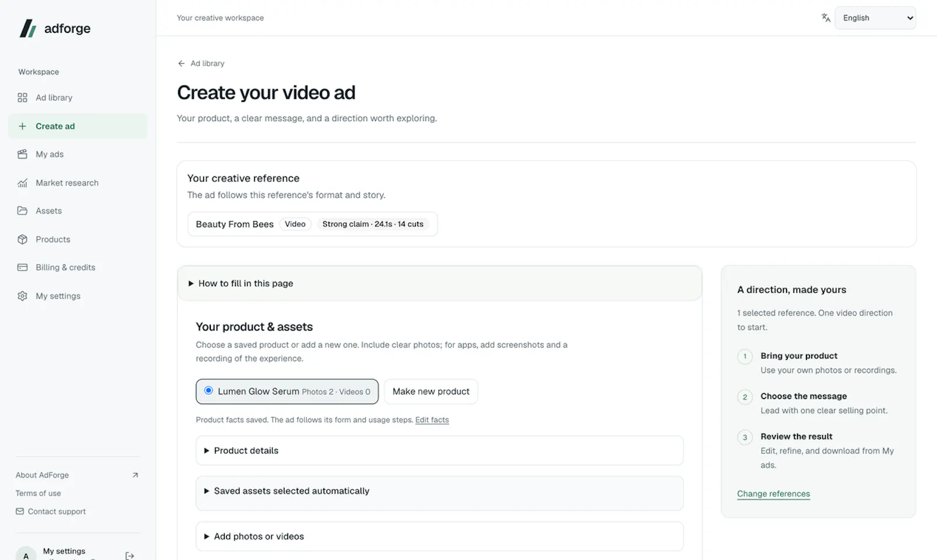Image resolution: width=937 pixels, height=560 pixels.
Task: Select the Lumen Glow Serum radio button
Action: (x=208, y=390)
